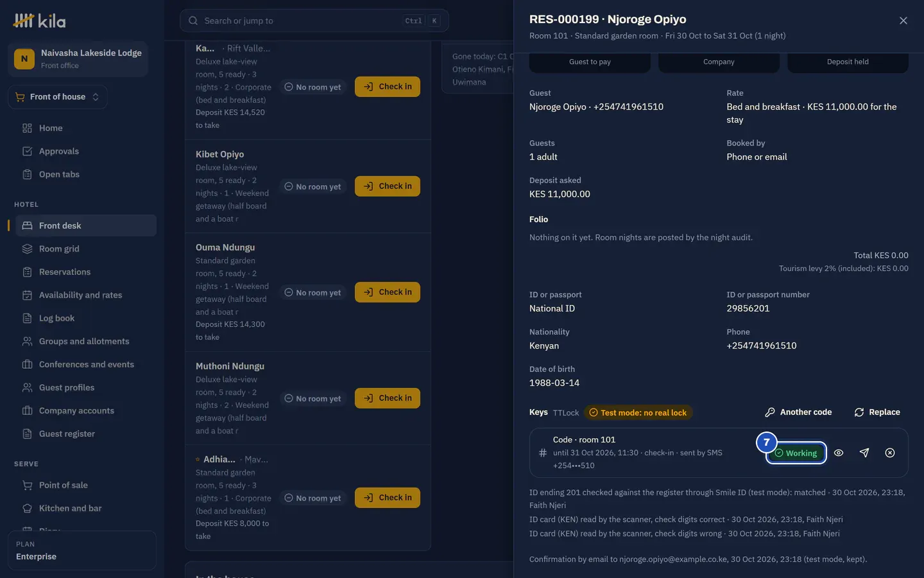Issue Another code for the keys
The height and width of the screenshot is (578, 924).
coord(799,412)
